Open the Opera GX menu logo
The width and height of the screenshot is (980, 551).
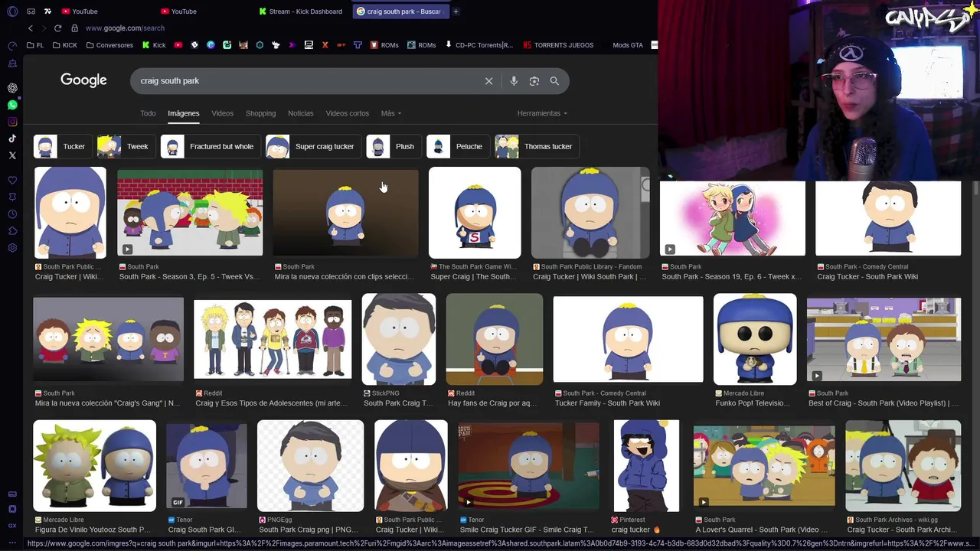tap(12, 11)
